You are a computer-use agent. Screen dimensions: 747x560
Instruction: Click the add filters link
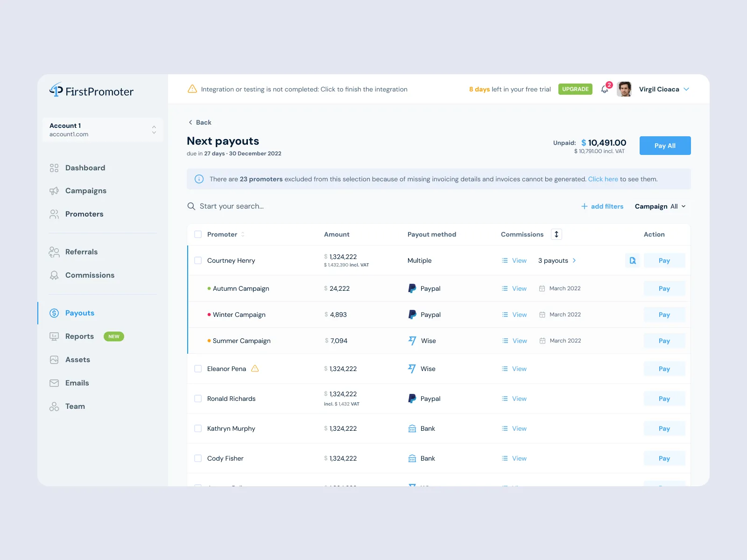(x=602, y=206)
